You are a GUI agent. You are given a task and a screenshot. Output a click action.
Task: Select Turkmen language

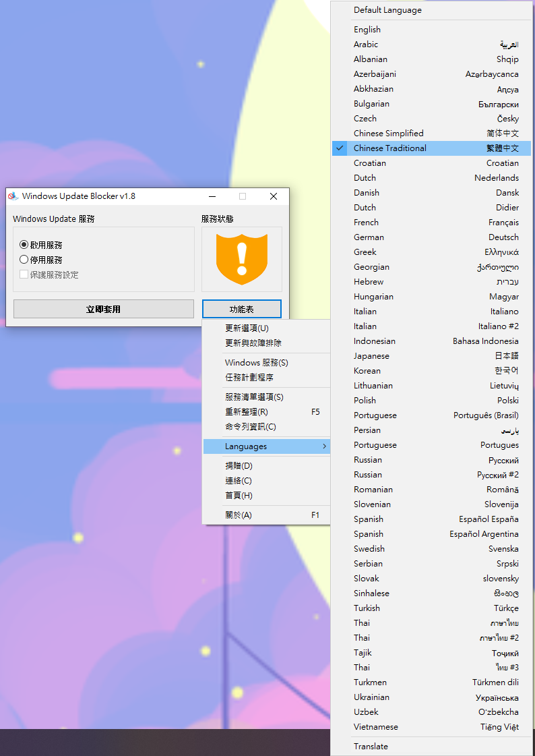(x=431, y=682)
